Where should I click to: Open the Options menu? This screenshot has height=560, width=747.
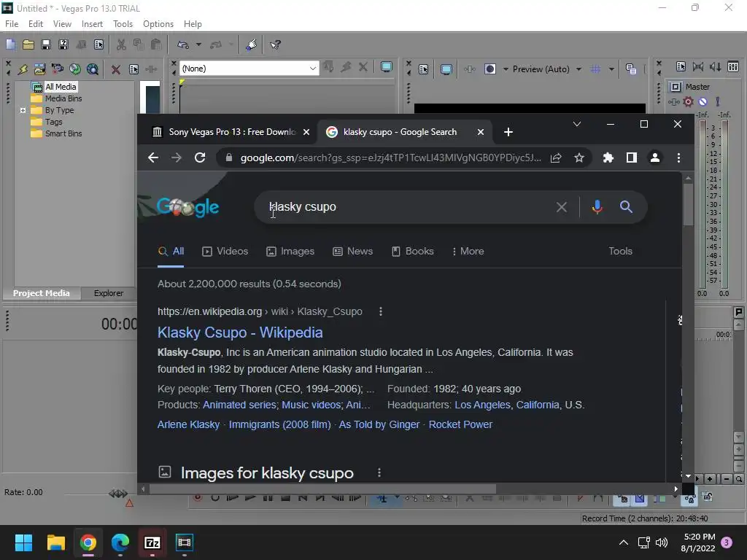pyautogui.click(x=158, y=24)
